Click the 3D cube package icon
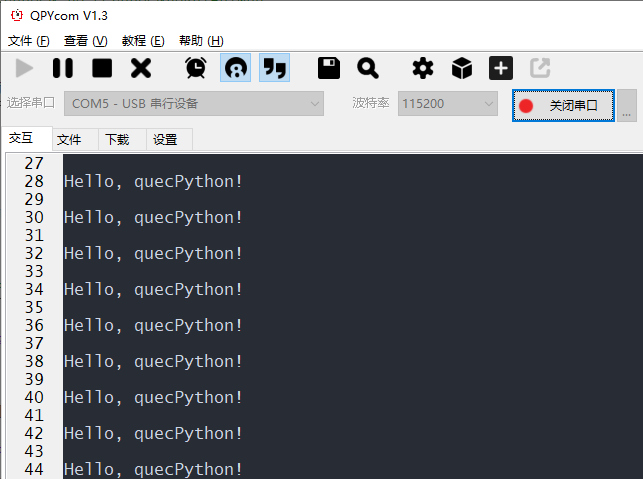643x479 pixels. (462, 68)
